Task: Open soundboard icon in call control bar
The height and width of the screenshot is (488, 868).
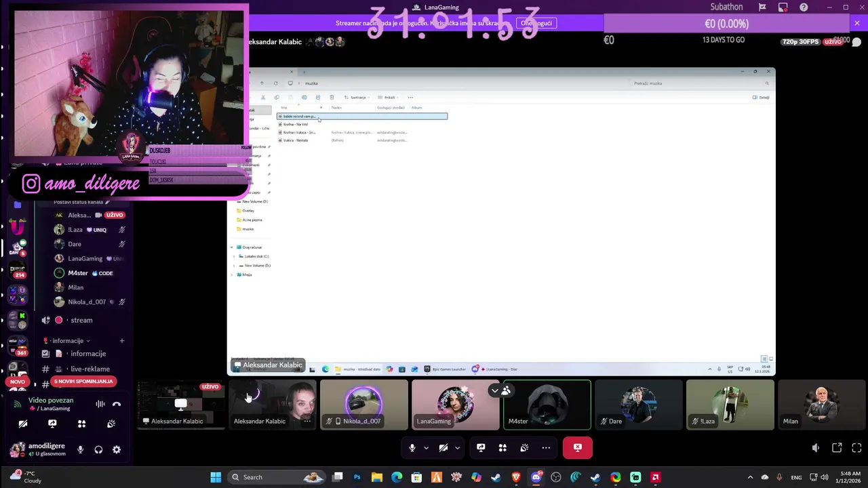Action: 524,448
